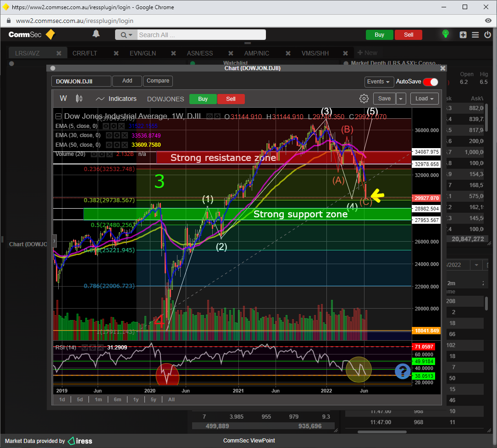Switch to the AMP/NIC tab

click(x=256, y=53)
